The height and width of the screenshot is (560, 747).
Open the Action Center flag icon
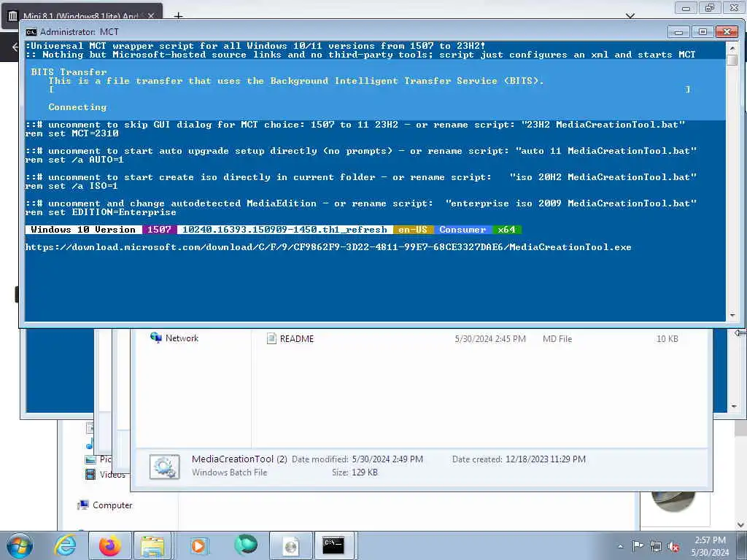(x=638, y=546)
